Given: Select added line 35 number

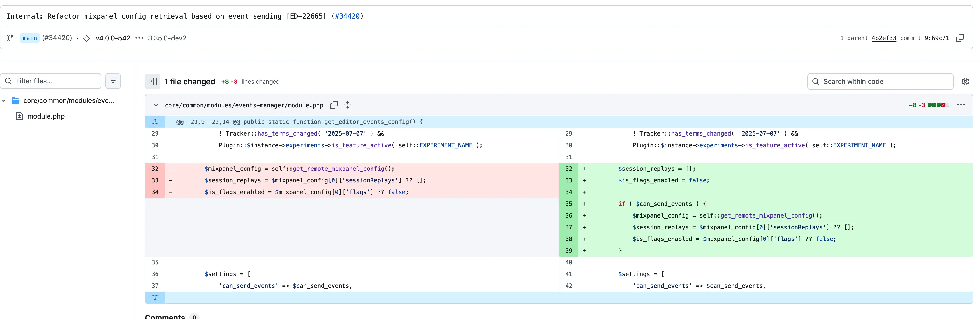Looking at the screenshot, I should (x=569, y=204).
